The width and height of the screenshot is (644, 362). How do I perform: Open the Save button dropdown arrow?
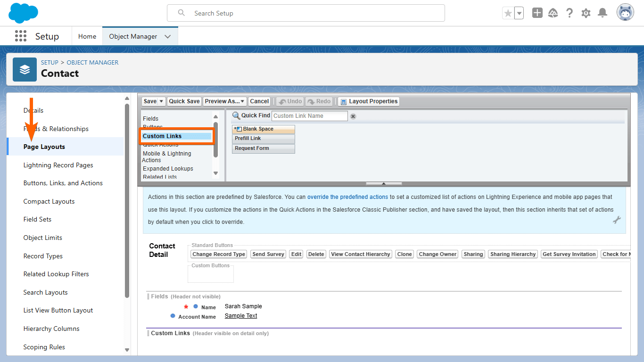162,101
